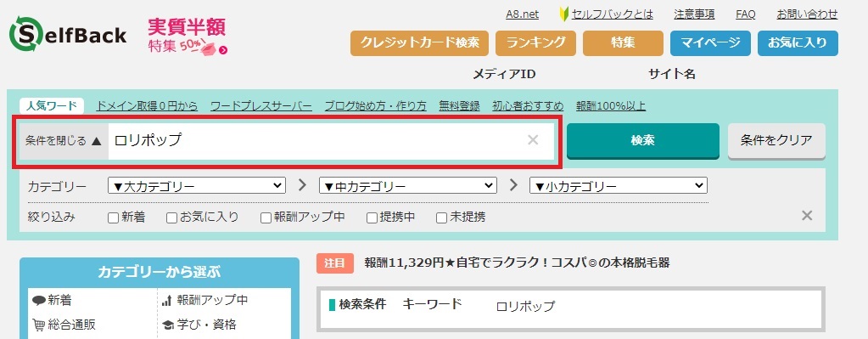The height and width of the screenshot is (339, 868).
Task: Enable the 報酬アップ中 checkbox
Action: point(266,218)
